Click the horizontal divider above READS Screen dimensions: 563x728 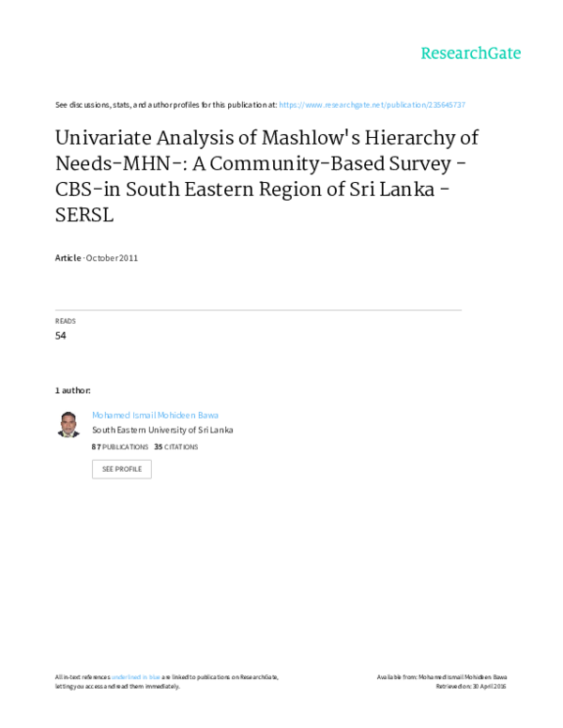coord(258,310)
